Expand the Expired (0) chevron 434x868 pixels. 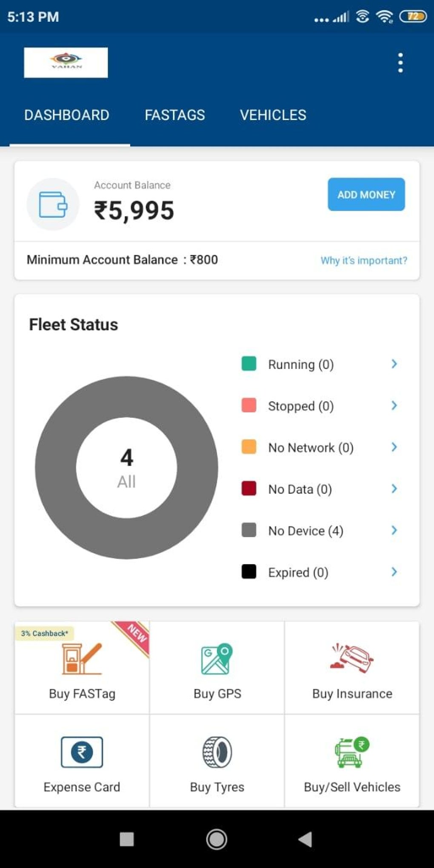394,572
